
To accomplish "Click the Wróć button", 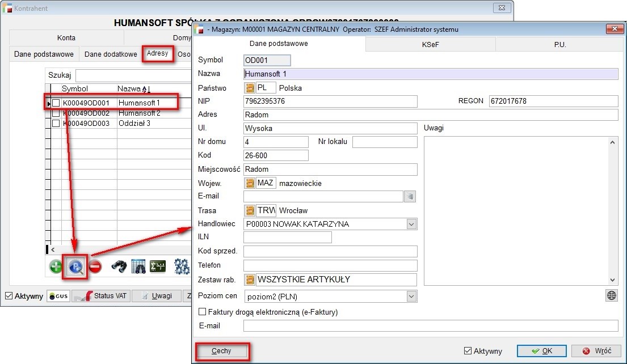I will coord(597,351).
